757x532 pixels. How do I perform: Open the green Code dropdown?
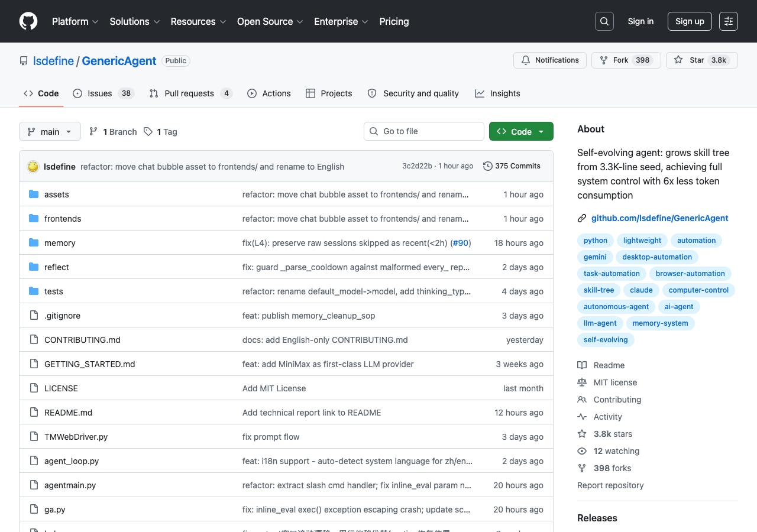coord(521,131)
